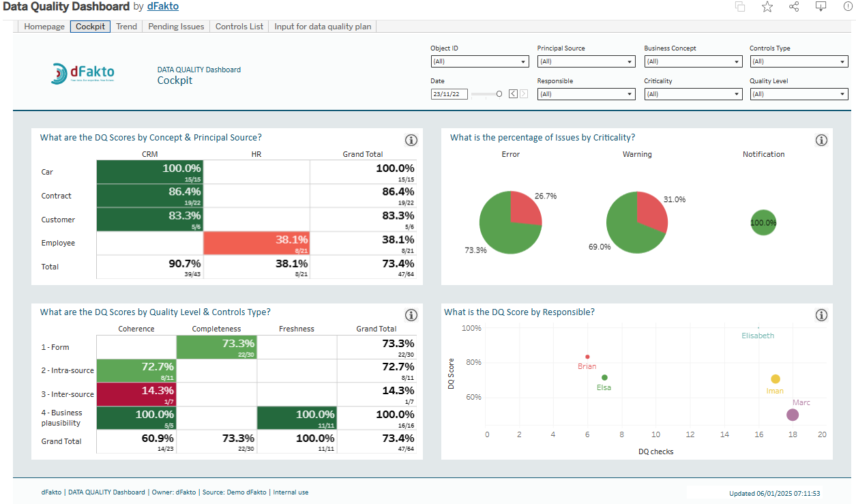Click the Customer CRM 83.3% cell
This screenshot has height=504, width=856.
click(149, 220)
